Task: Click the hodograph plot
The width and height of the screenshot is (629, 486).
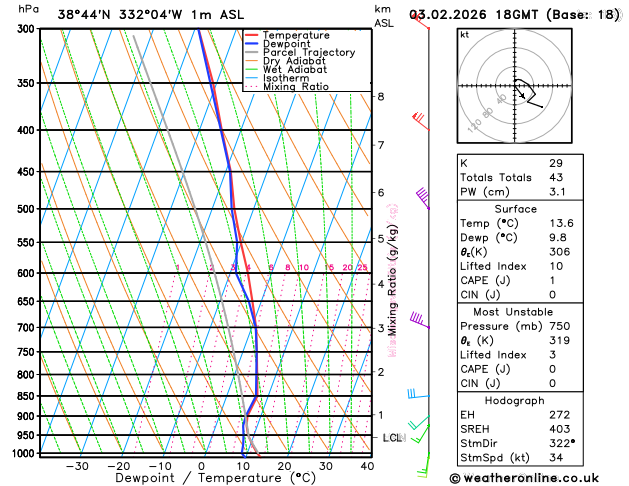Action: [x=515, y=85]
